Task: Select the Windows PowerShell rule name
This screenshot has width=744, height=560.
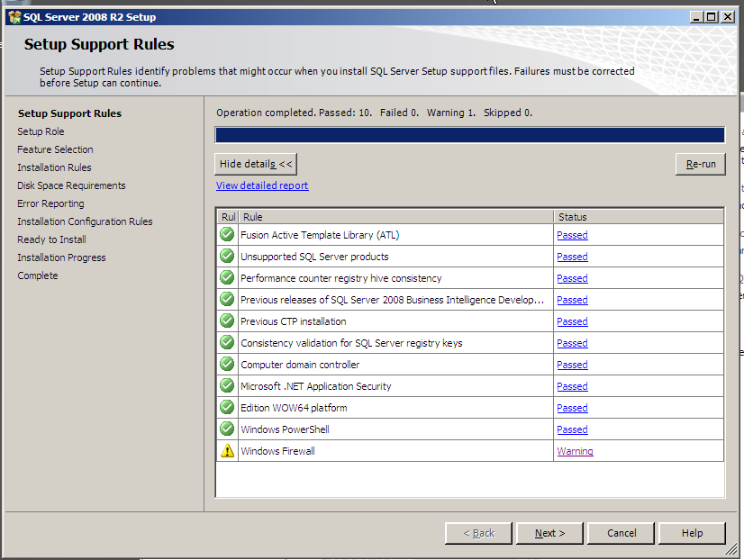Action: pyautogui.click(x=285, y=429)
